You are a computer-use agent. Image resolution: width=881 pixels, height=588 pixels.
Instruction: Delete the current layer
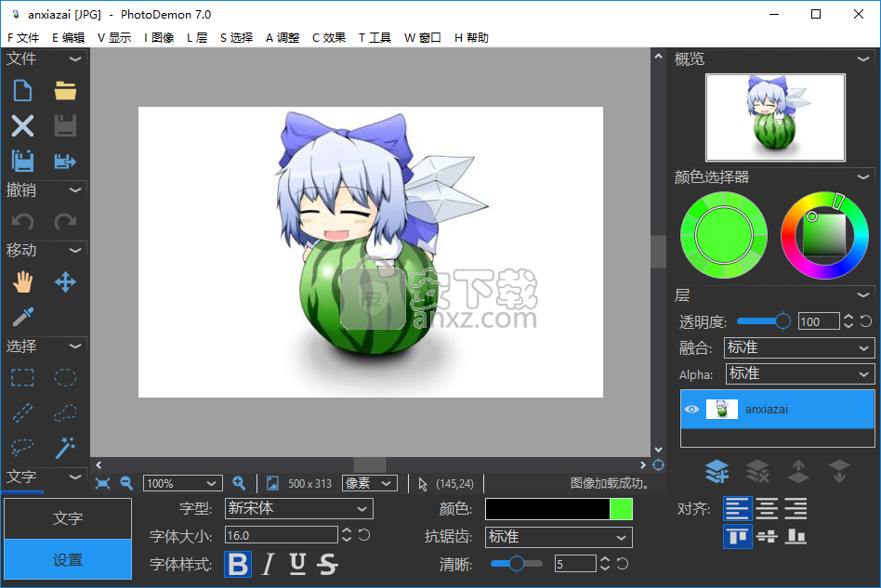pyautogui.click(x=757, y=471)
